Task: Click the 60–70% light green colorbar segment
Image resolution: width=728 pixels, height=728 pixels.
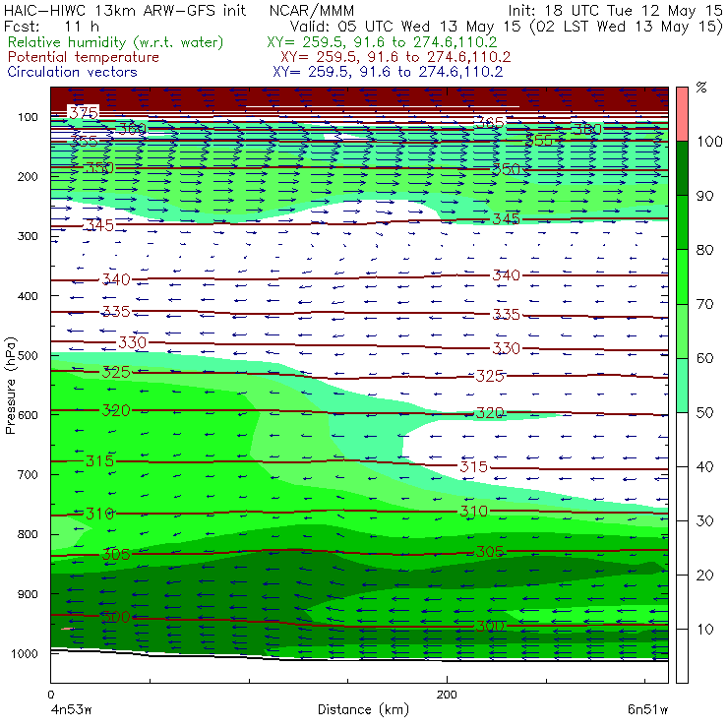Action: [x=682, y=331]
